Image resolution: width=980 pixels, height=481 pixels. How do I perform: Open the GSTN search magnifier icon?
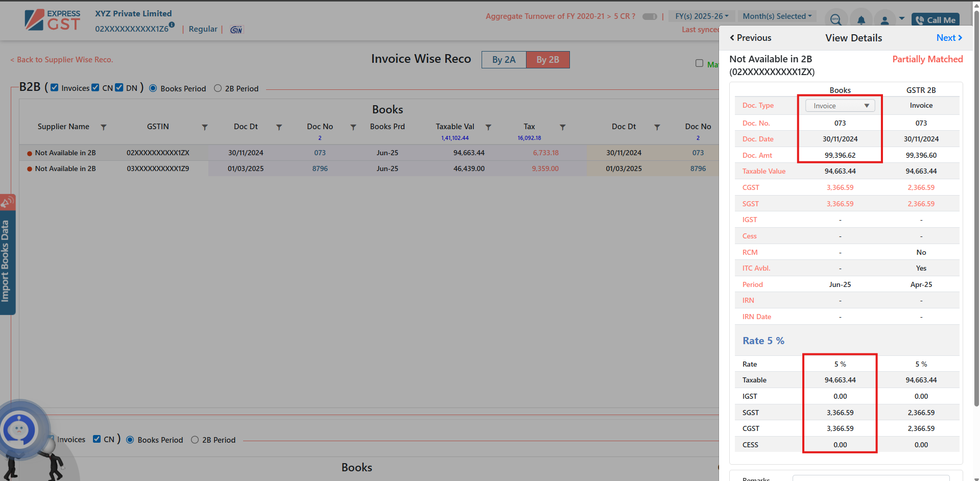pos(835,19)
